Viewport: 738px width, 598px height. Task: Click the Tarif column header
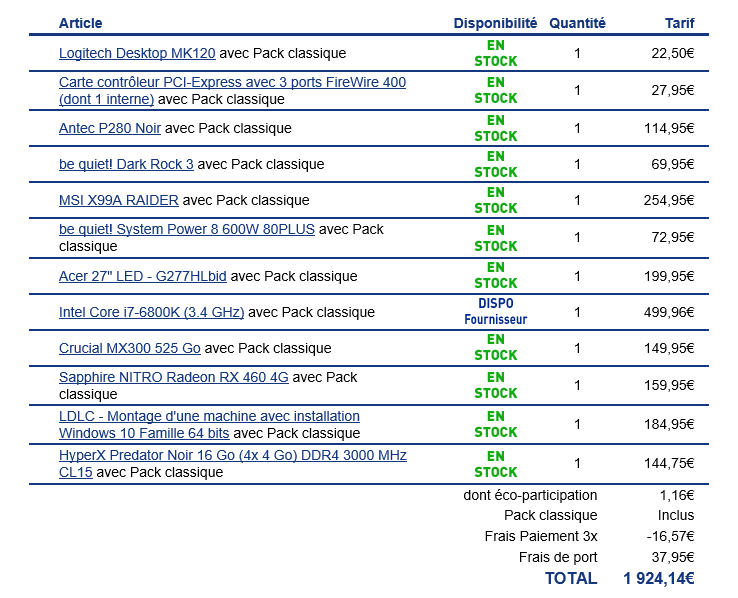click(680, 23)
